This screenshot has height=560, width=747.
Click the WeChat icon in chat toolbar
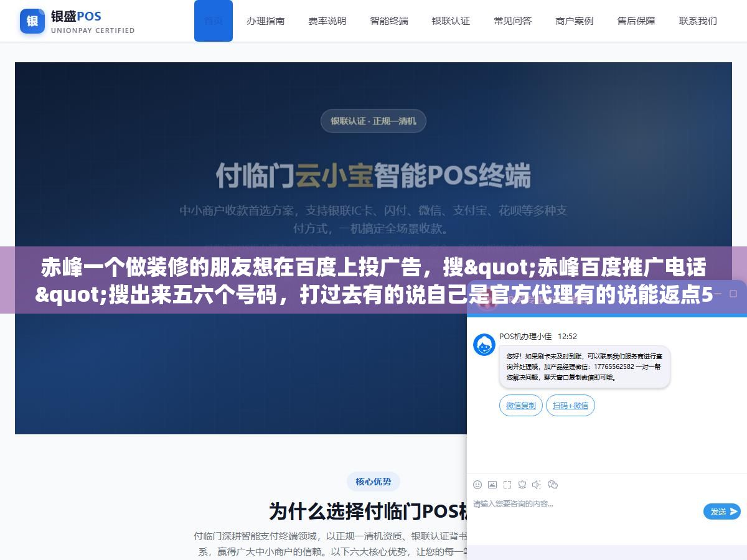point(553,485)
